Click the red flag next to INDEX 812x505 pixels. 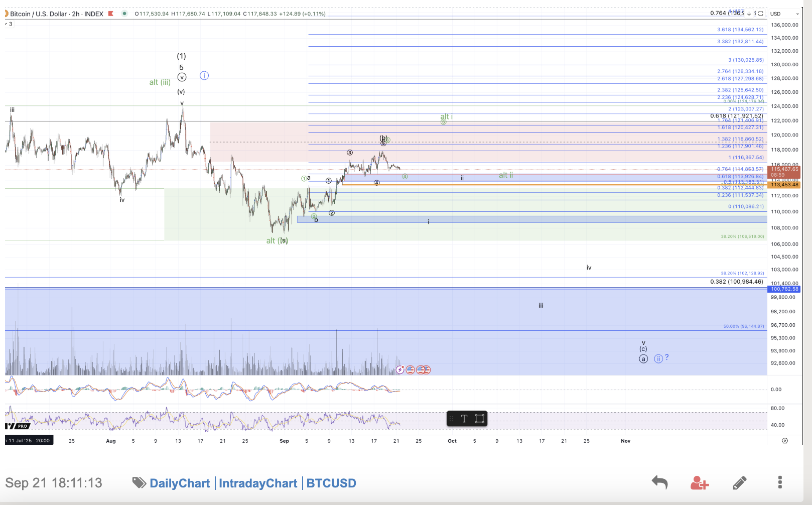click(111, 14)
